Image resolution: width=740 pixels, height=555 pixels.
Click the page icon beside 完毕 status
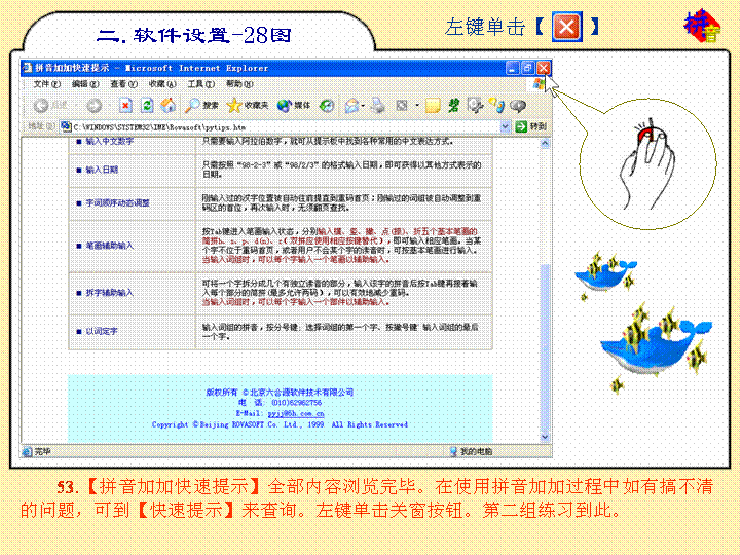point(27,452)
